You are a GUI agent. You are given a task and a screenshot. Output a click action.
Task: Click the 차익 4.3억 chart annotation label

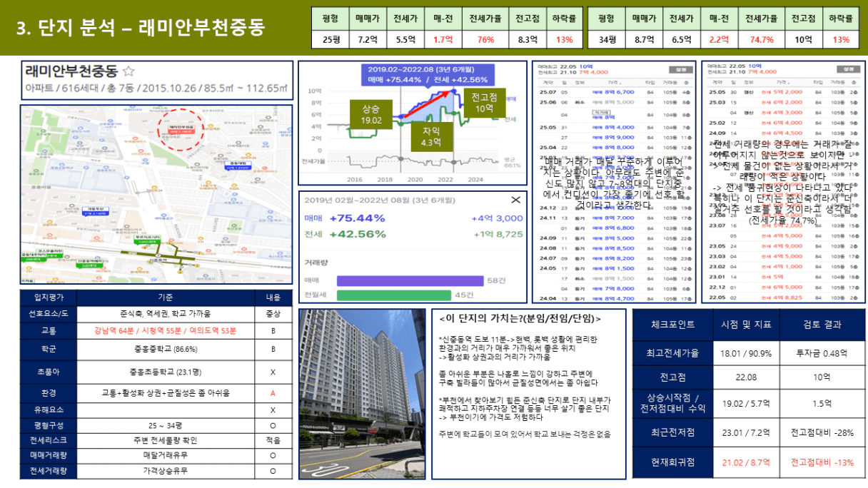tap(432, 136)
